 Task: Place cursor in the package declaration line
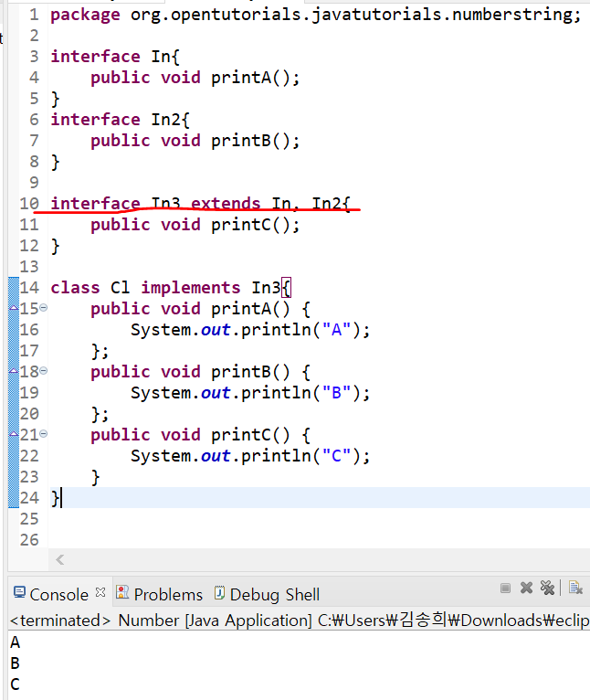[316, 15]
